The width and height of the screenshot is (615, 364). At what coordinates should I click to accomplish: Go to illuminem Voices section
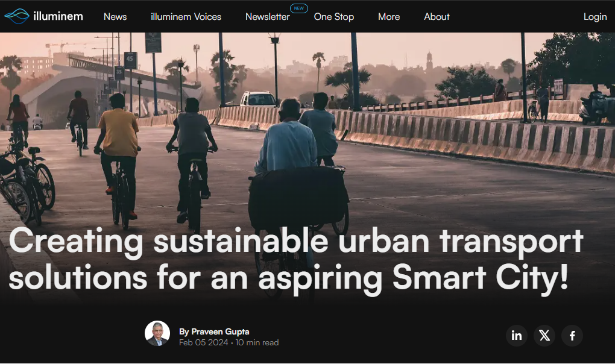[x=186, y=17]
